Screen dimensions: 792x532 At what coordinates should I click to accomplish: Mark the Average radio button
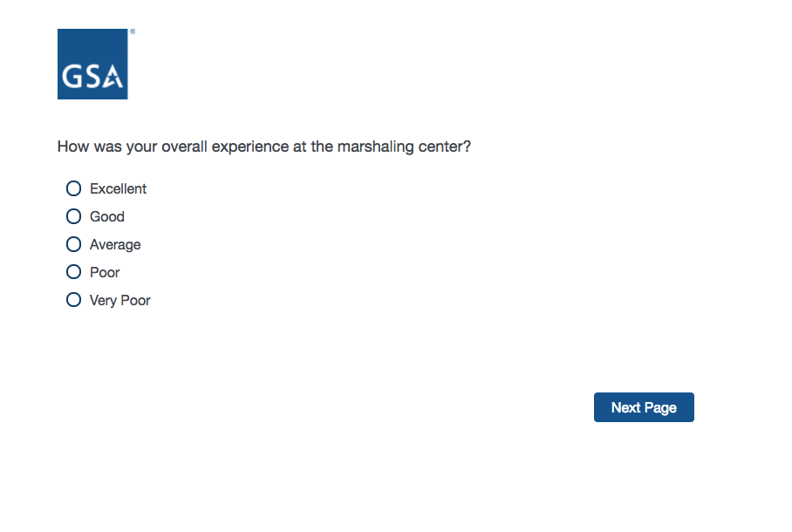click(74, 244)
